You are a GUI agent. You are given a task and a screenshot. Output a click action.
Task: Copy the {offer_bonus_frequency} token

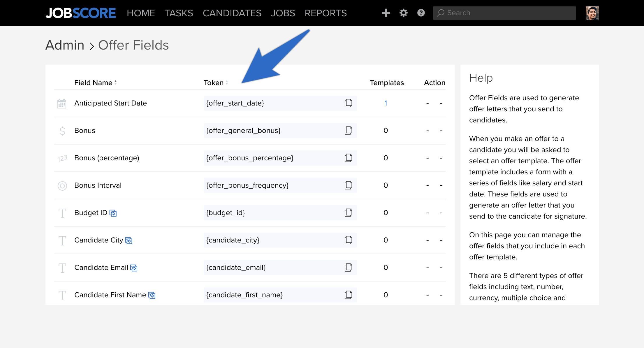click(x=348, y=185)
